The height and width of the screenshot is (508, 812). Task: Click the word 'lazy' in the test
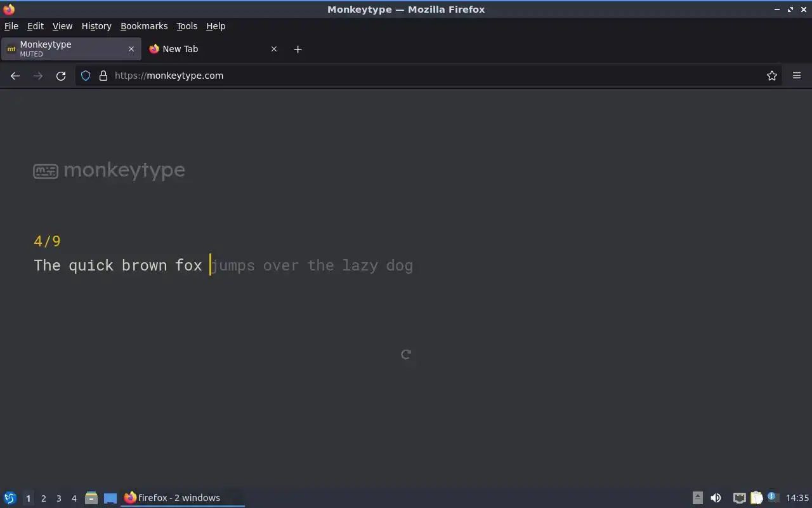[360, 265]
